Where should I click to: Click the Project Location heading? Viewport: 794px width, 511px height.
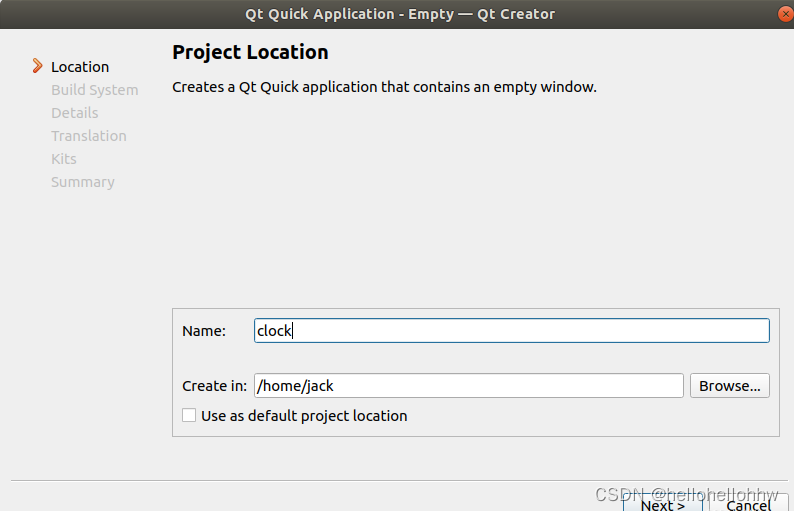coord(250,52)
